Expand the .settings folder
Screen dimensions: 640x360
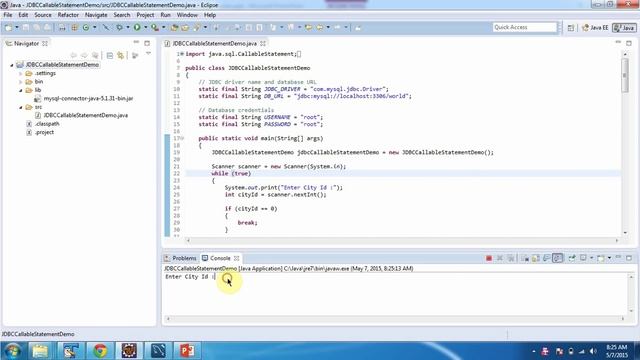coord(21,73)
